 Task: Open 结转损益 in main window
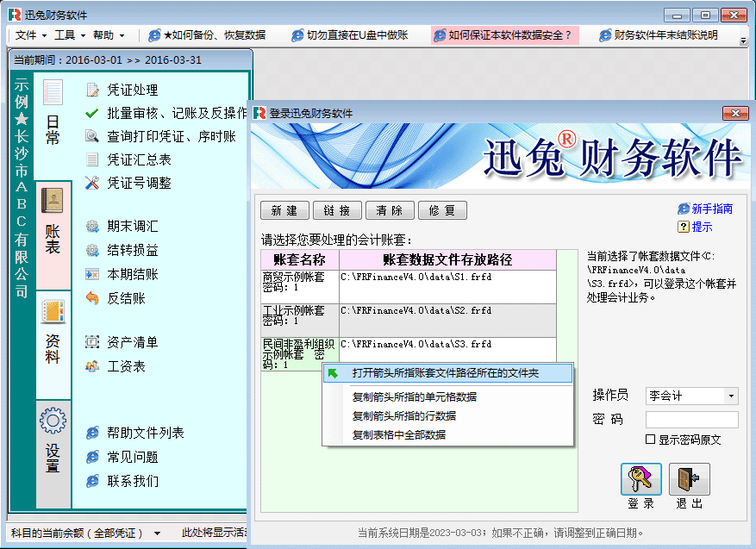(133, 250)
